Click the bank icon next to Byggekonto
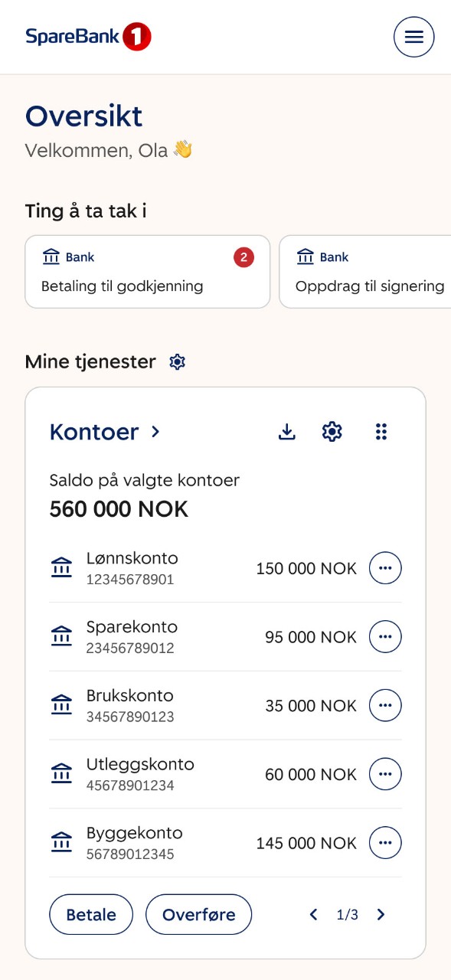 (61, 841)
